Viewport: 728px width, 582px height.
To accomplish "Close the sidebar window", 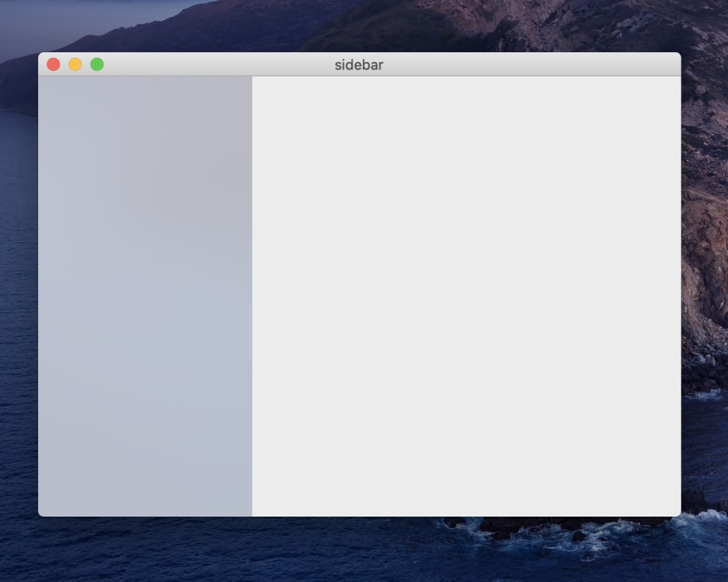I will [x=54, y=65].
